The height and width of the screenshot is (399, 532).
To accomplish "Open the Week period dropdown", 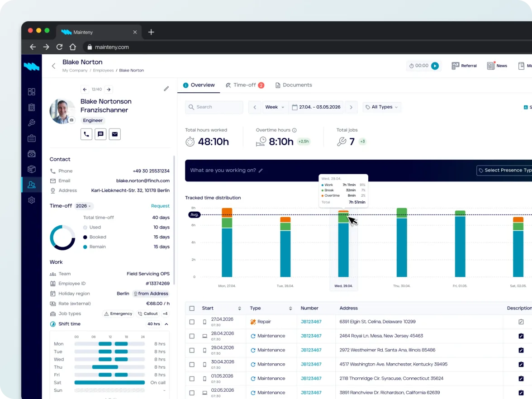I will (x=275, y=107).
